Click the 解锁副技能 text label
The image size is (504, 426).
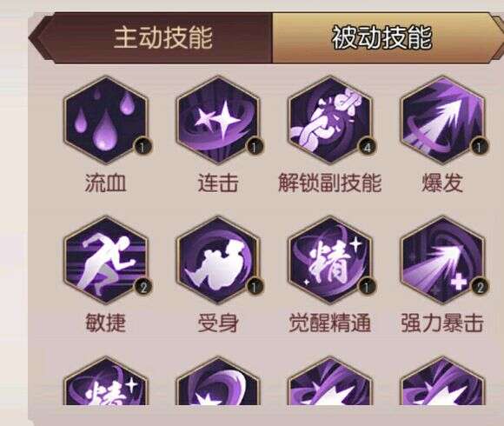[x=330, y=183]
